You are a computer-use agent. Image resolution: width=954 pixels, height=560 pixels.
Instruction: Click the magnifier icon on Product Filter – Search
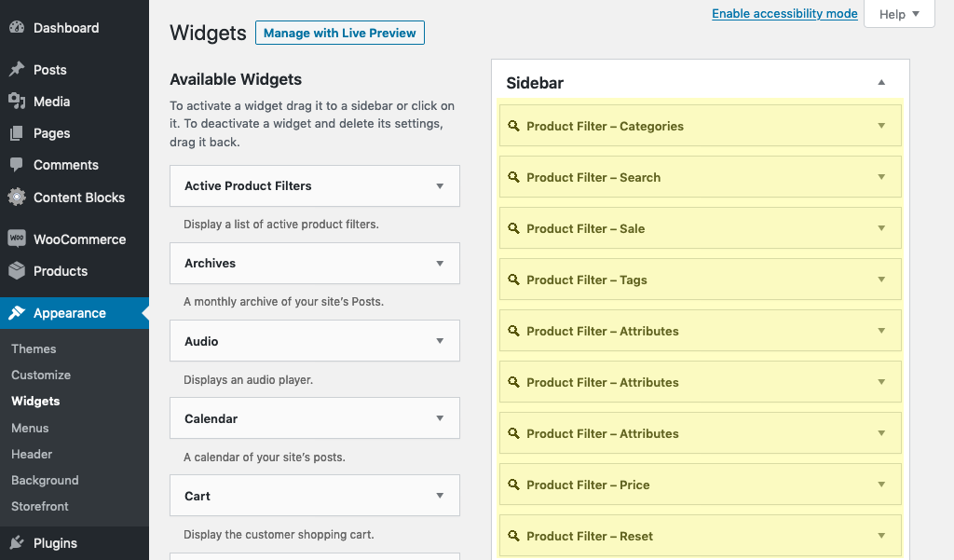[514, 176]
